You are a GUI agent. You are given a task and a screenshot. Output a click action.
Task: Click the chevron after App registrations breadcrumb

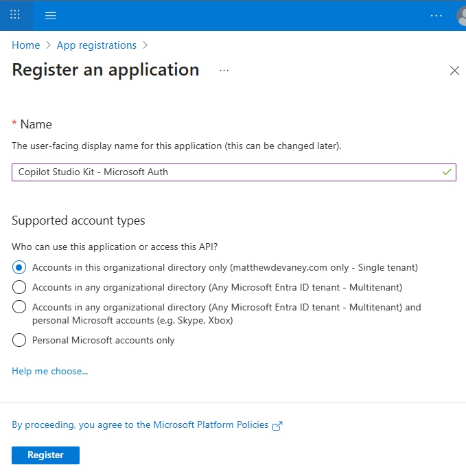point(144,45)
